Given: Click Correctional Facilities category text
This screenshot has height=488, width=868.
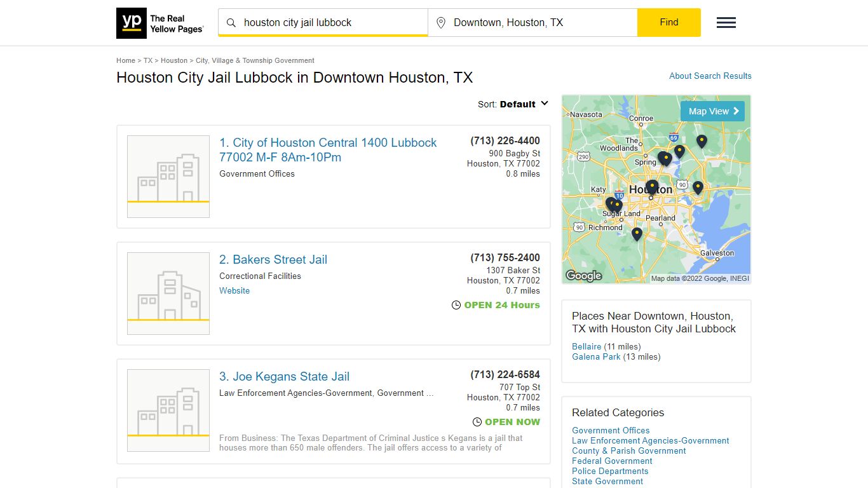Looking at the screenshot, I should click(x=260, y=276).
